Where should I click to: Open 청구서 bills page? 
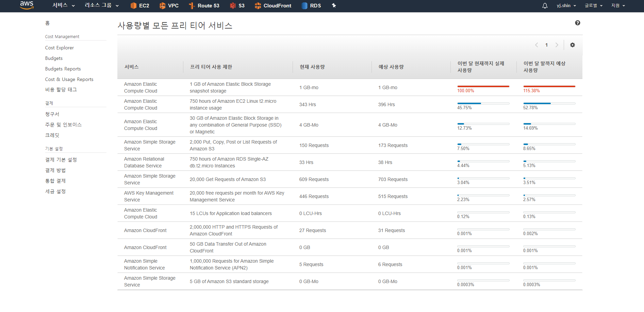tap(52, 114)
